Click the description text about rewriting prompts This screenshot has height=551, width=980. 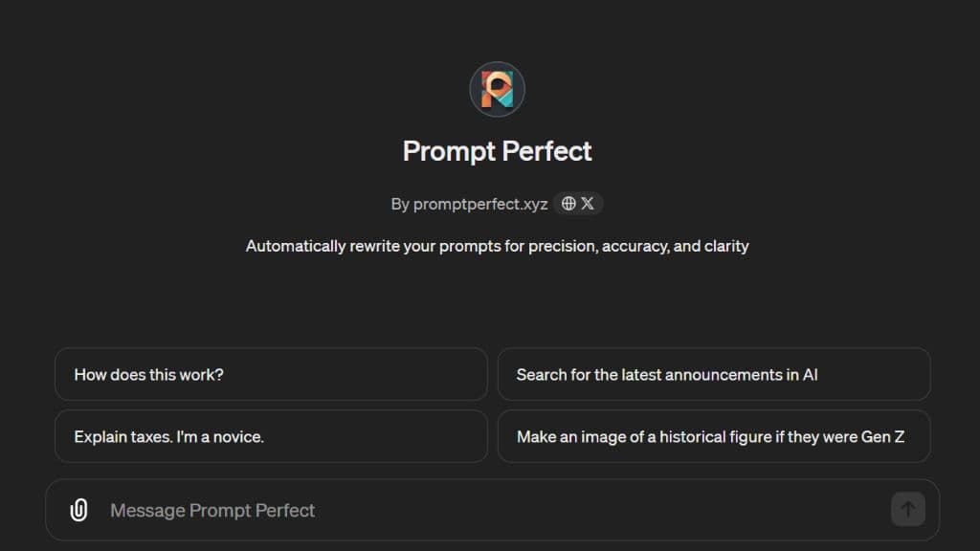coord(497,246)
